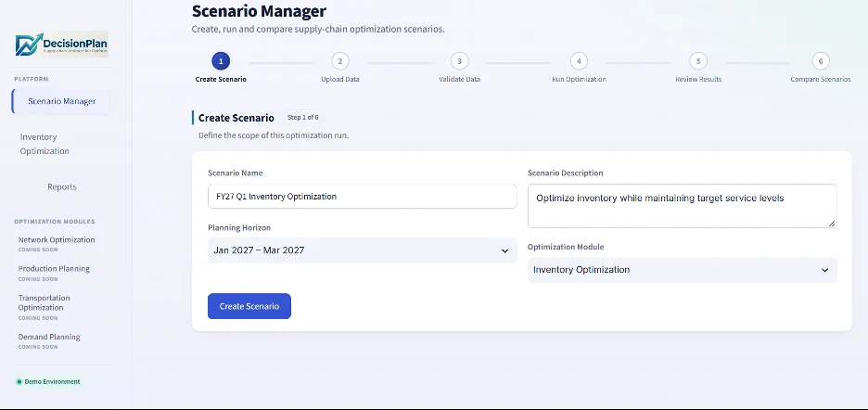Click the Run Optimization step label

pyautogui.click(x=579, y=79)
